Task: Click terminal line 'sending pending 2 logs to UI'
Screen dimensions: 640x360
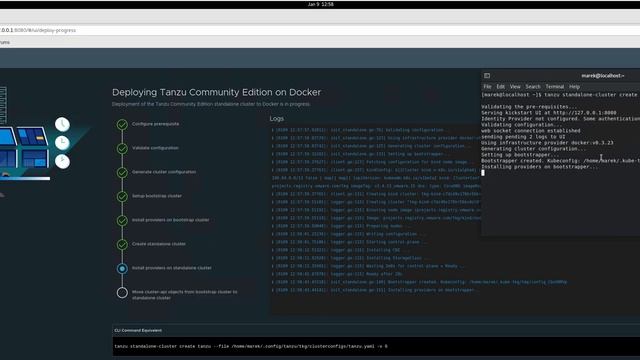Action: 523,137
